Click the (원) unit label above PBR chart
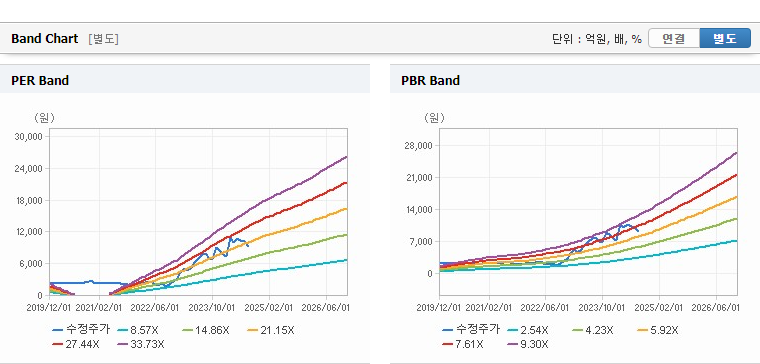The height and width of the screenshot is (364, 760). [x=434, y=117]
